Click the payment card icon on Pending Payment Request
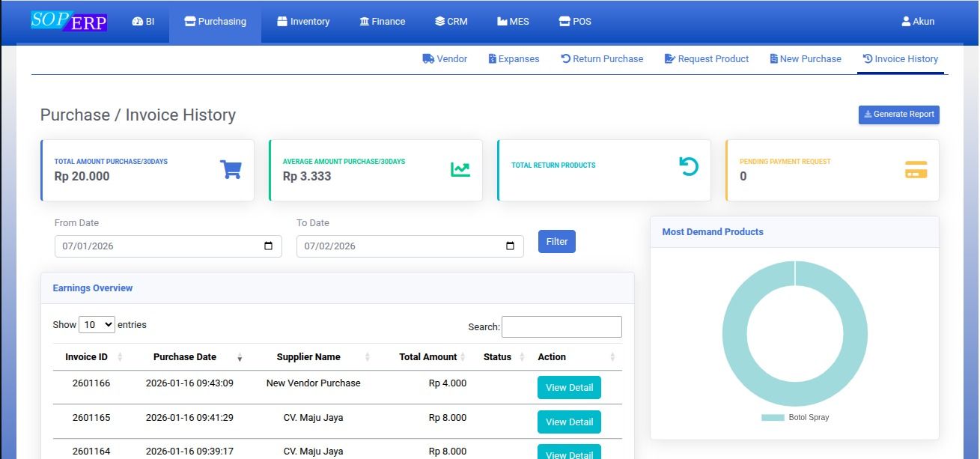The width and height of the screenshot is (980, 459). (x=916, y=169)
